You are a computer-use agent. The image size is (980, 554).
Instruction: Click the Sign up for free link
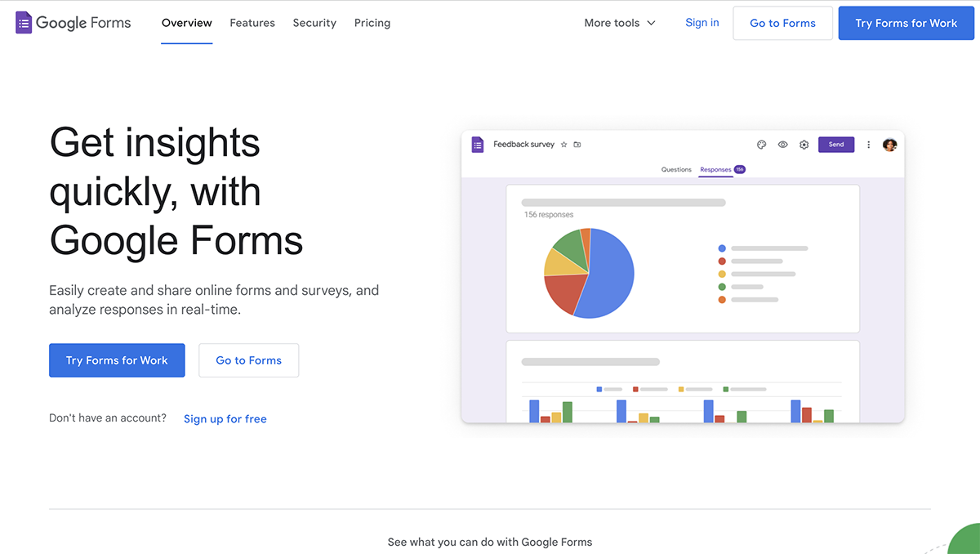click(225, 418)
